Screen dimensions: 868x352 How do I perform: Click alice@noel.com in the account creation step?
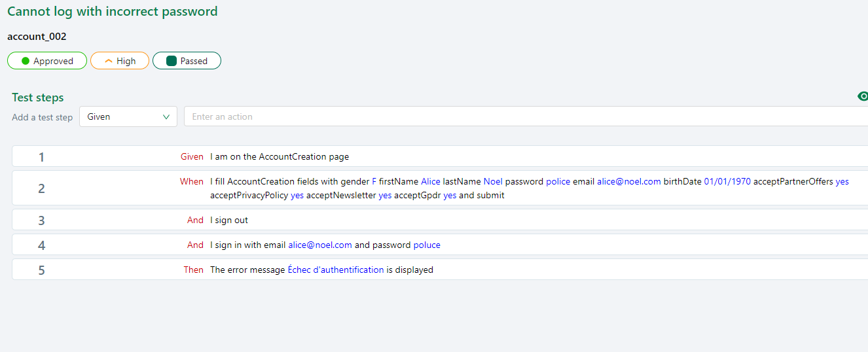(628, 181)
